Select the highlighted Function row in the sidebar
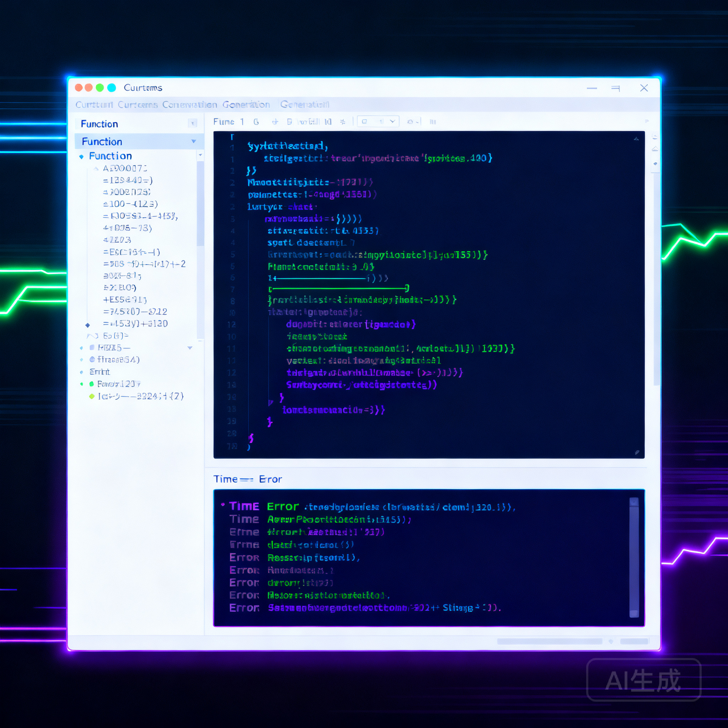728x728 pixels. (x=139, y=141)
